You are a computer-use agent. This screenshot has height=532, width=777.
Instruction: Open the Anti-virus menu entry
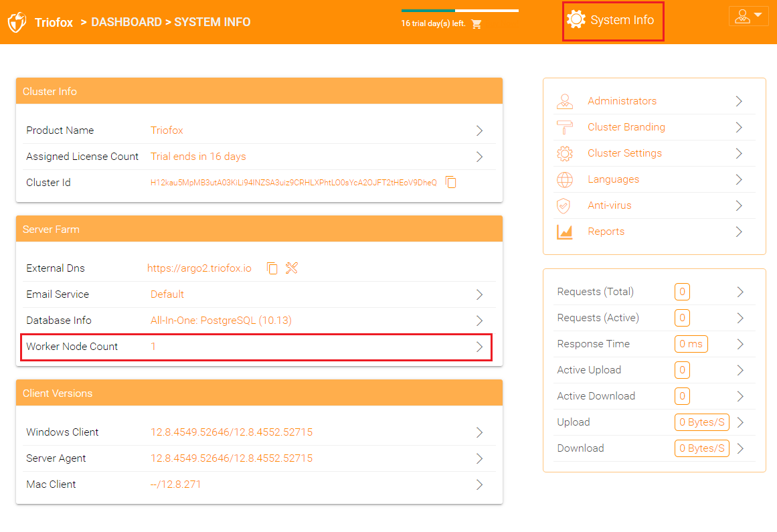coord(654,205)
